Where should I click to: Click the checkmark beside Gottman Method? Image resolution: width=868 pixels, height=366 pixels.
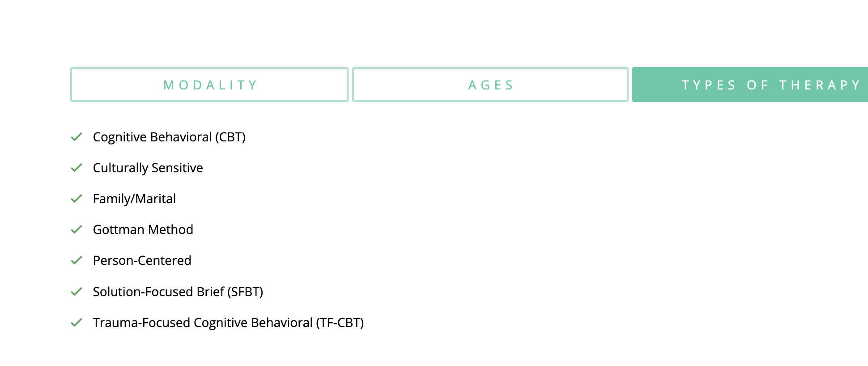pyautogui.click(x=77, y=230)
